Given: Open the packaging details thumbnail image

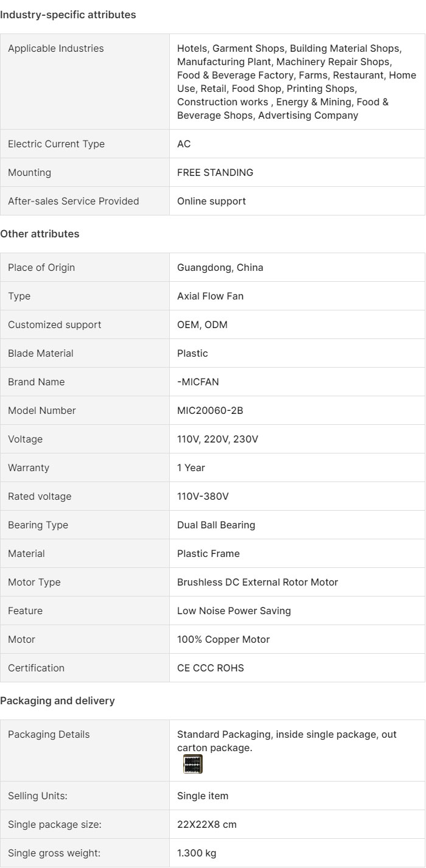Looking at the screenshot, I should (x=193, y=764).
